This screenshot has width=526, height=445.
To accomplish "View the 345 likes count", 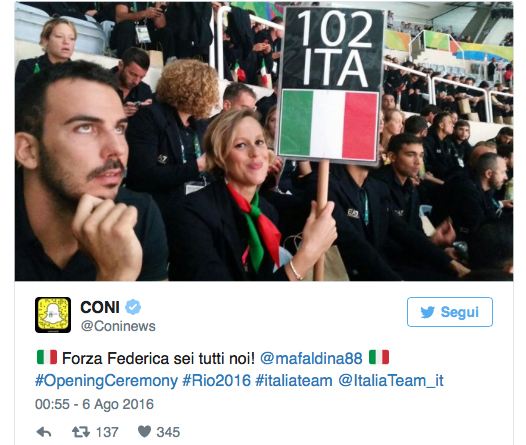I will click(x=168, y=432).
